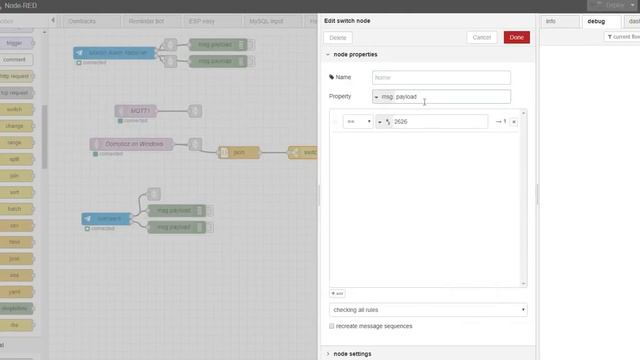
Task: Open the ESP easy flow tab
Action: point(212,21)
